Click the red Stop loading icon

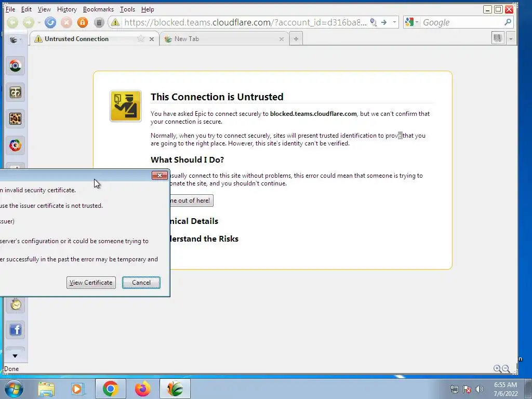[x=66, y=23]
